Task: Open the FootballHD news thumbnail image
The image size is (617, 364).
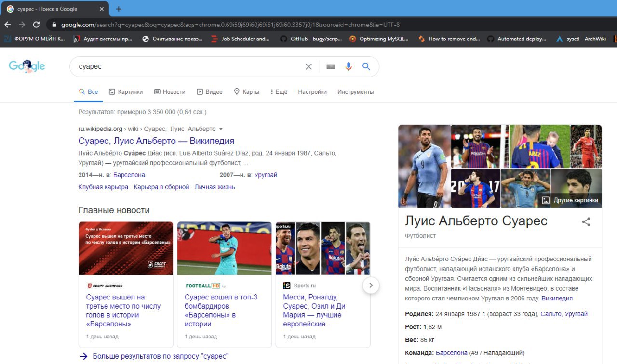Action: [224, 248]
